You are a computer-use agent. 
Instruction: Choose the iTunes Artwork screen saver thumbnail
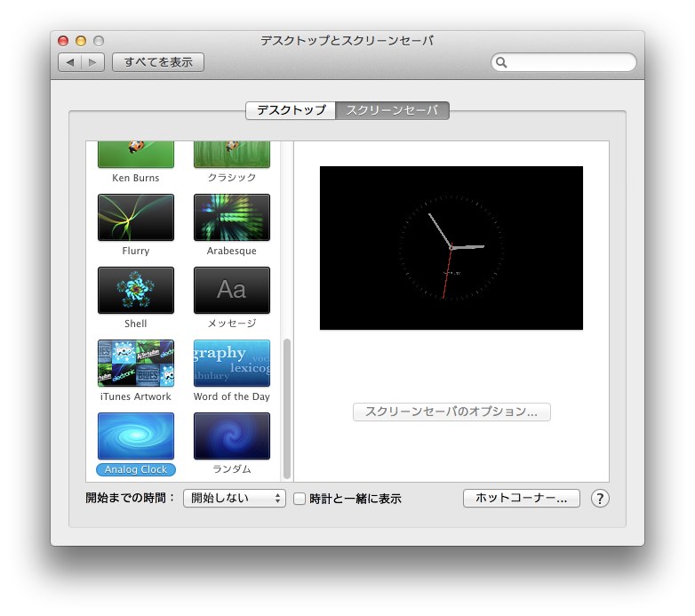(x=136, y=363)
